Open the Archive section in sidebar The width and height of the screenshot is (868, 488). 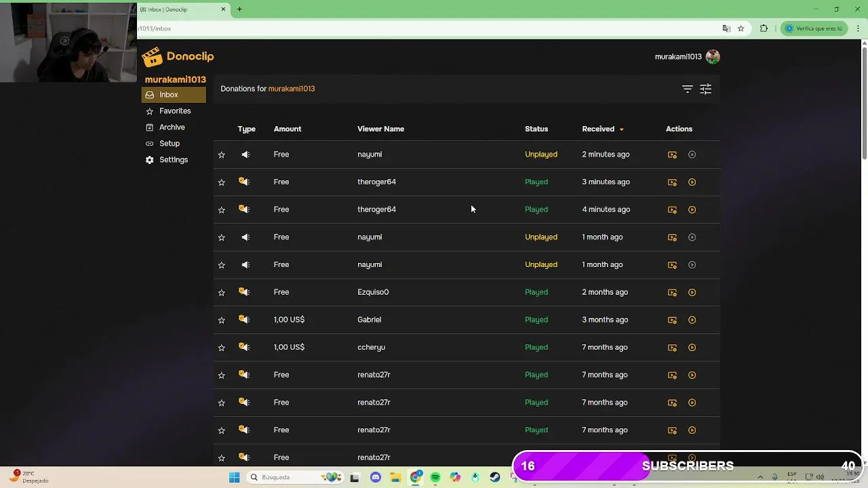coord(174,127)
